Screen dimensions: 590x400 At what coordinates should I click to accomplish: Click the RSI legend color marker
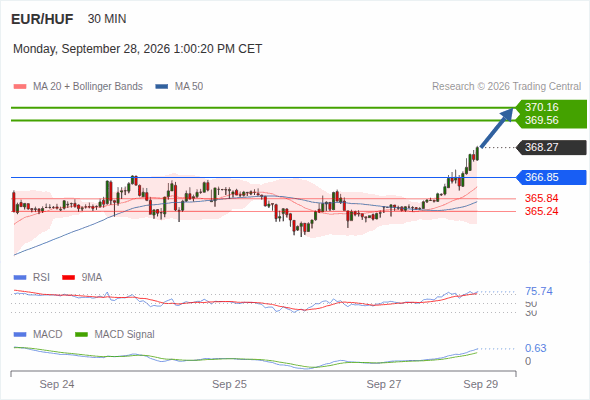point(20,278)
